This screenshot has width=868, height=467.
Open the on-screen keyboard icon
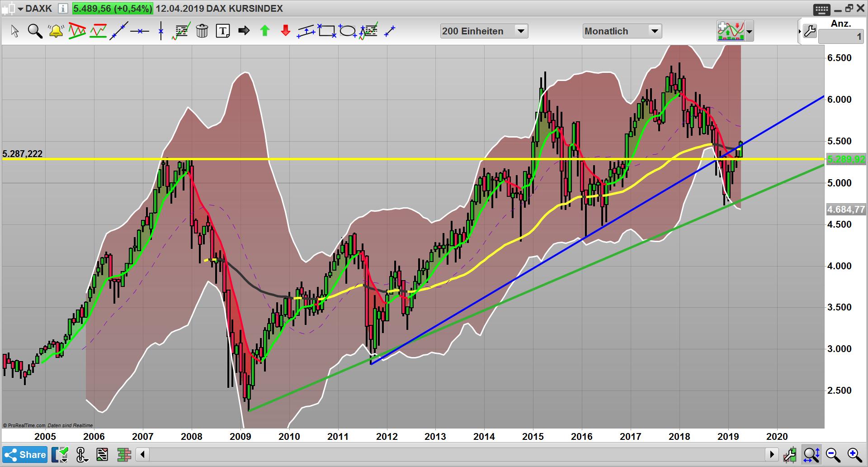[x=821, y=9]
